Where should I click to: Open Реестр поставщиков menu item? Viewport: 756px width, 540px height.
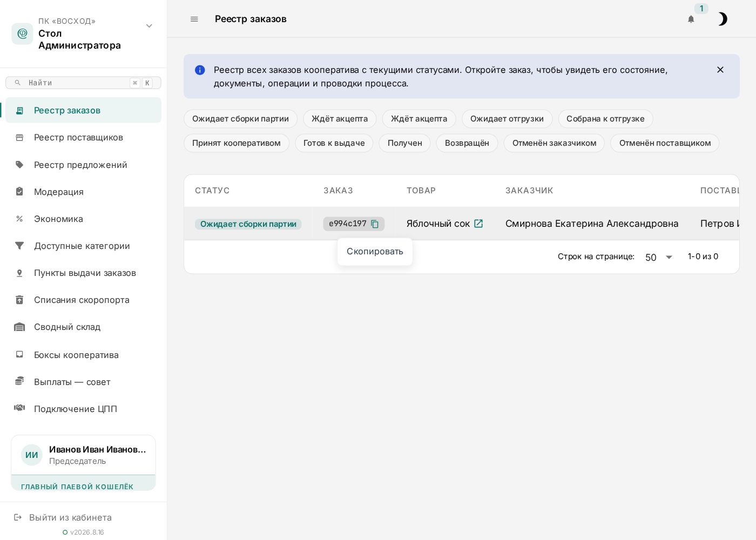click(83, 137)
